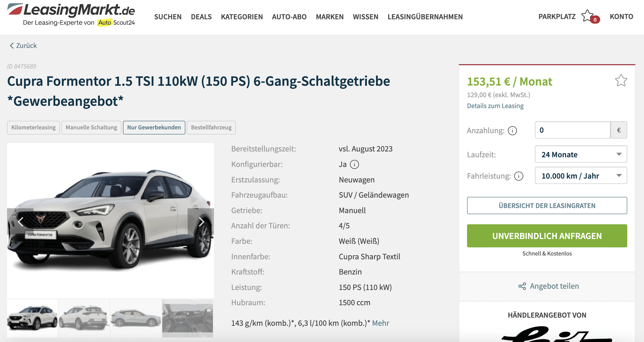644x342 pixels.
Task: Open KONTO menu
Action: [621, 16]
